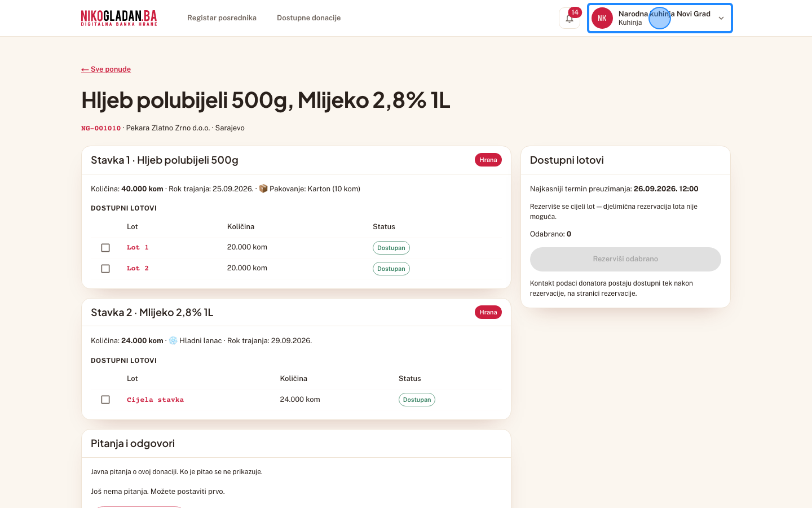Open the notifications bell icon
The height and width of the screenshot is (508, 812).
coord(569,18)
